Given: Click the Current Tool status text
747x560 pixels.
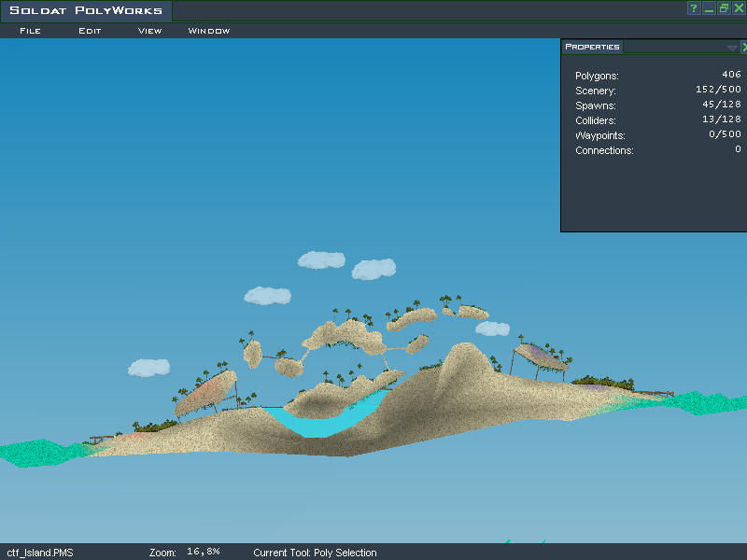Looking at the screenshot, I should [315, 553].
